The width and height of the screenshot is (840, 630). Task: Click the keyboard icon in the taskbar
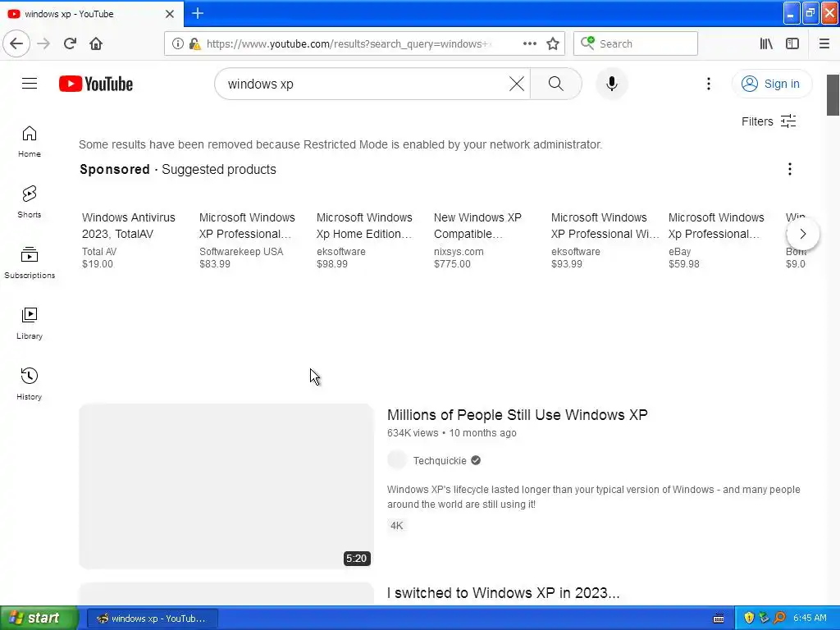tap(719, 619)
